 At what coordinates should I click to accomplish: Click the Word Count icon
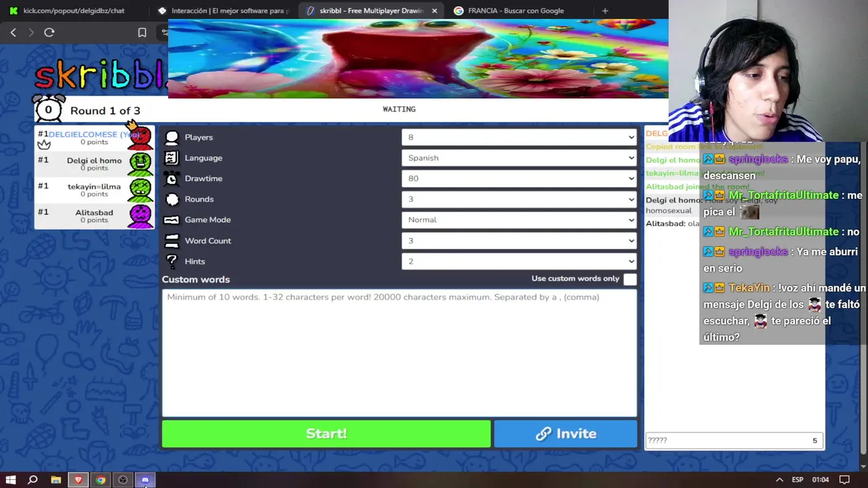coord(172,241)
